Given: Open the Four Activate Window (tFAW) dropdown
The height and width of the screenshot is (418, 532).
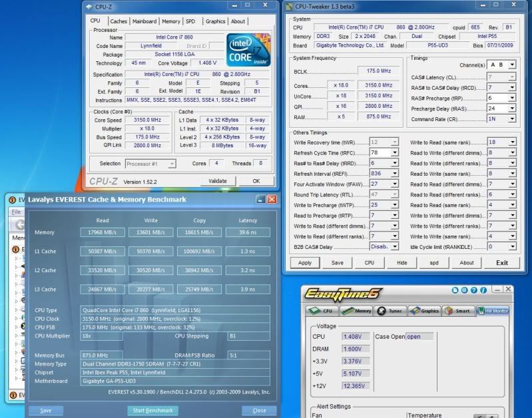Looking at the screenshot, I should coord(394,184).
